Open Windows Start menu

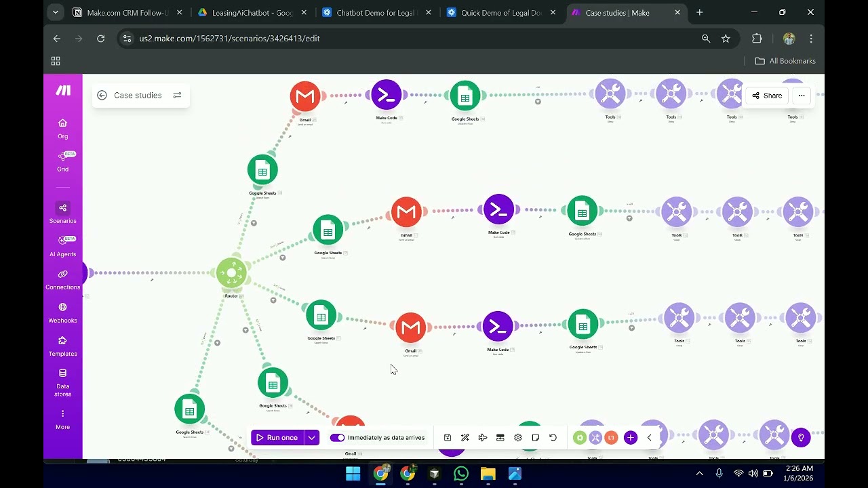[353, 474]
